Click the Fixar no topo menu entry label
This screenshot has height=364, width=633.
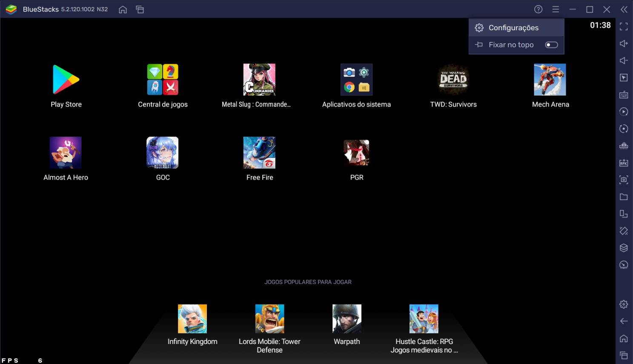[511, 45]
